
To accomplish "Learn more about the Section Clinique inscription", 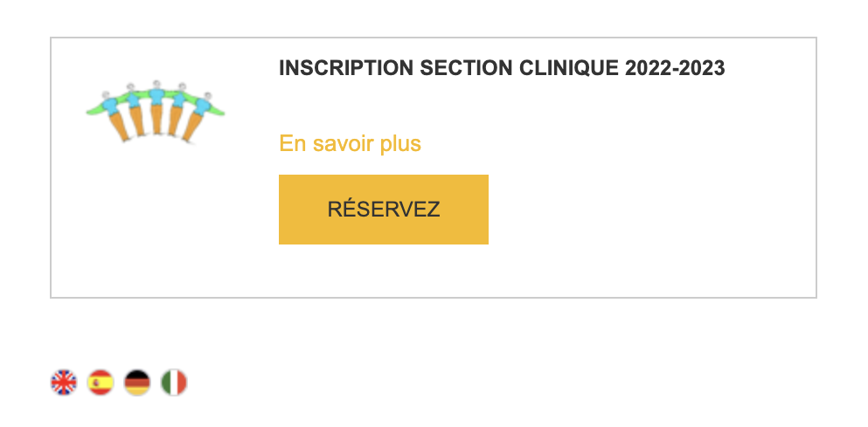I will pos(350,143).
